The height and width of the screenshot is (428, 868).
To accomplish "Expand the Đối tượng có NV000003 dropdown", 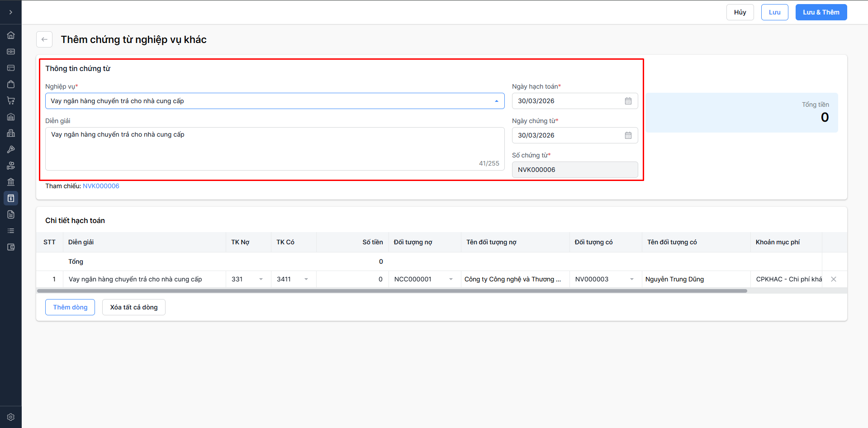I will [x=632, y=279].
